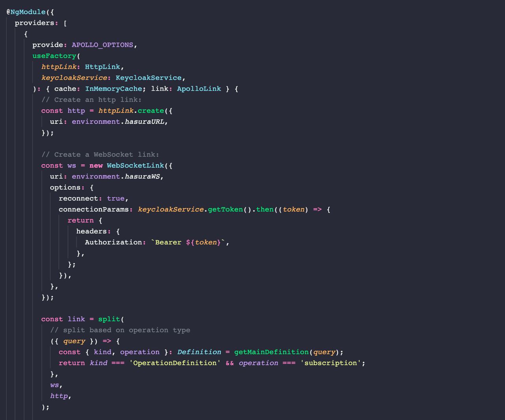Screen dimensions: 505x420
Task: Click the getMainDefinition function call
Action: tap(271, 352)
